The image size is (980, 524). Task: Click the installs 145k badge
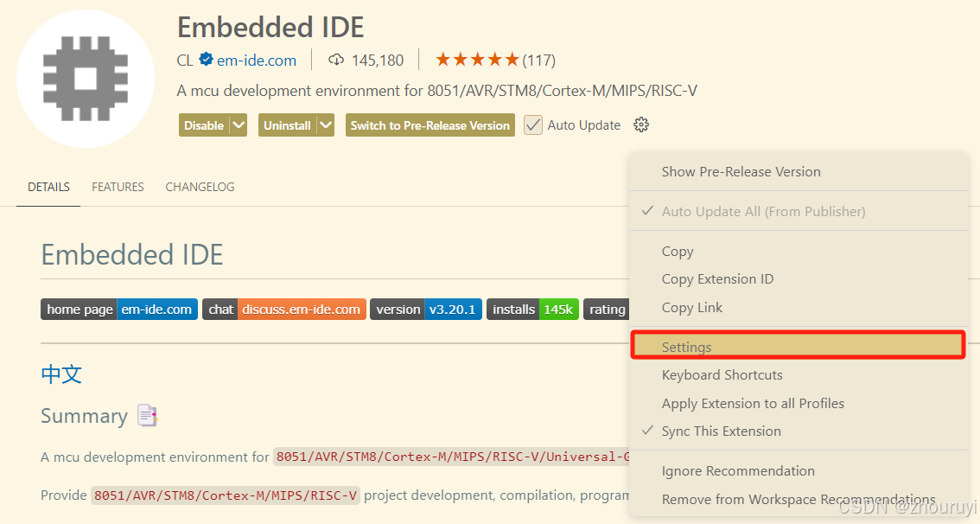[532, 309]
